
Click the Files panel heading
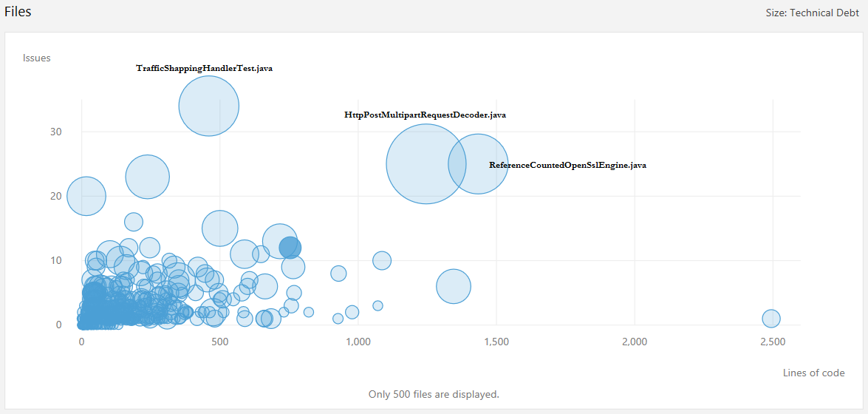pos(18,12)
